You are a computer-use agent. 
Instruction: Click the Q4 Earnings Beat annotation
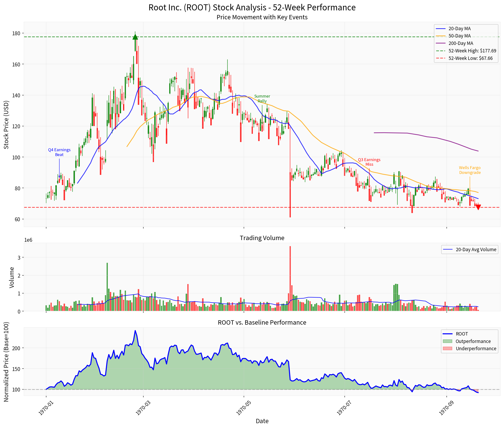pos(59,152)
